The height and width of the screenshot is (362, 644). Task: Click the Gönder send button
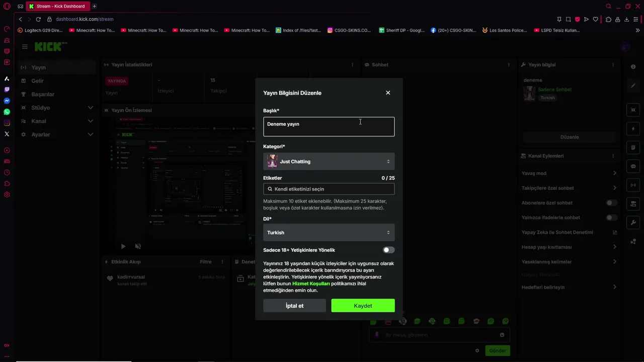click(x=498, y=350)
